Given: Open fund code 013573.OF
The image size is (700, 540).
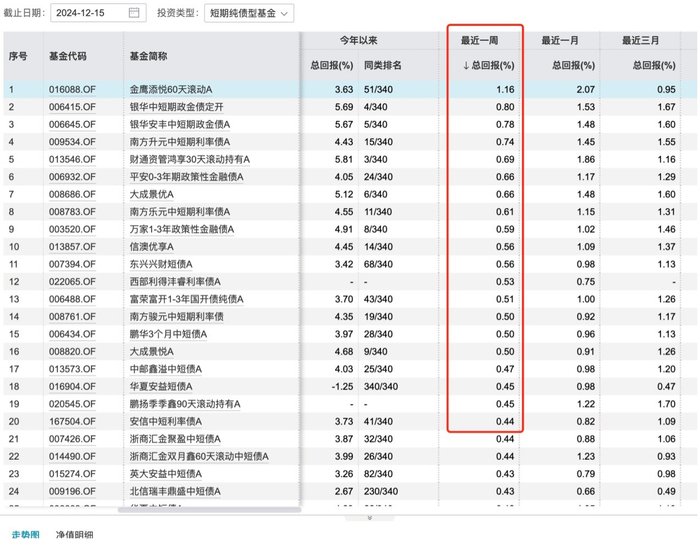Looking at the screenshot, I should pos(72,369).
